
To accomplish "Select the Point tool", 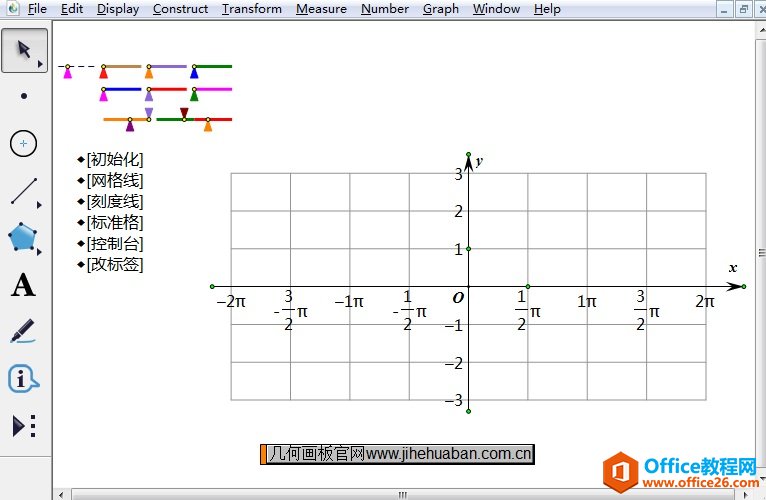I will pyautogui.click(x=23, y=96).
